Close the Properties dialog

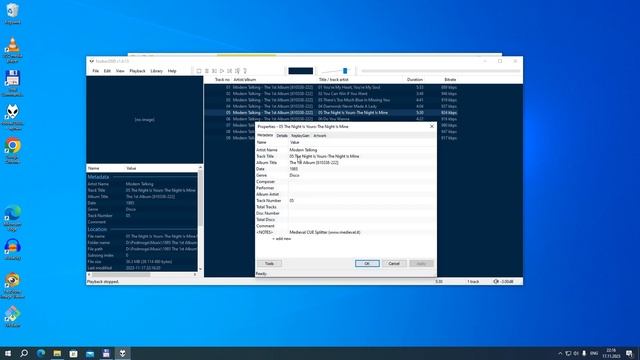pos(432,127)
